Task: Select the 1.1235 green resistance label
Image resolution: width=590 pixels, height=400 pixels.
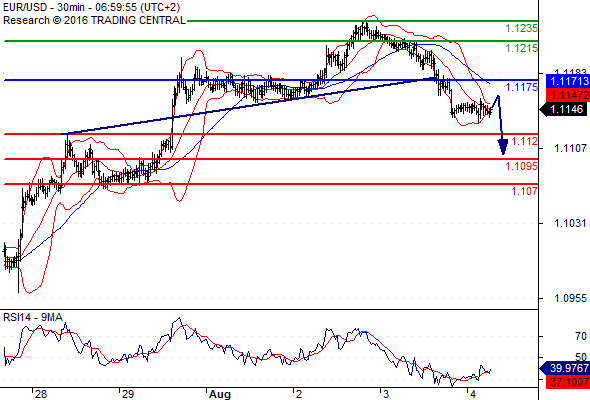Action: 521,28
